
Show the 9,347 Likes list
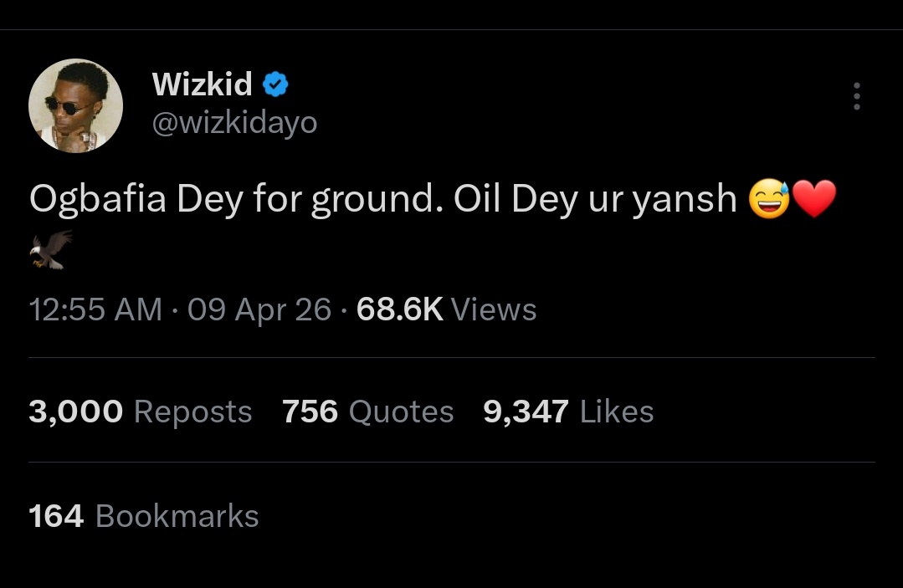coord(568,412)
